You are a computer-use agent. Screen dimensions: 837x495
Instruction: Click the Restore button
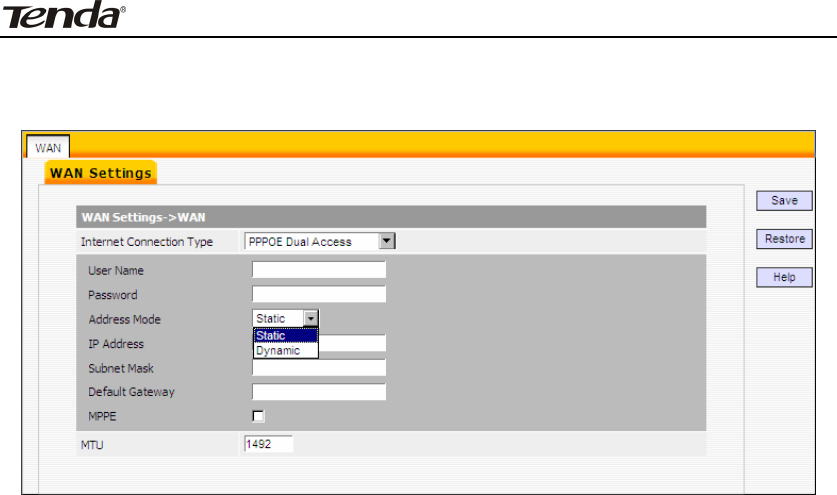pyautogui.click(x=784, y=239)
